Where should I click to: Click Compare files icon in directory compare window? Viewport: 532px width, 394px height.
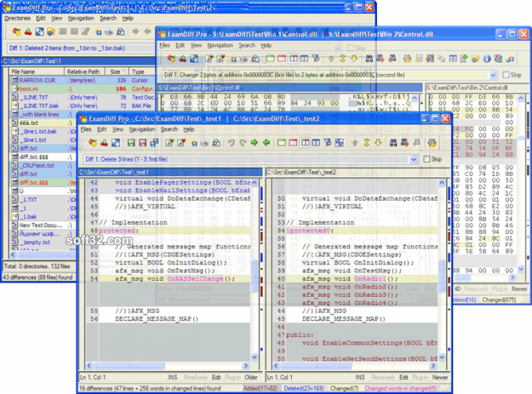coord(17,32)
